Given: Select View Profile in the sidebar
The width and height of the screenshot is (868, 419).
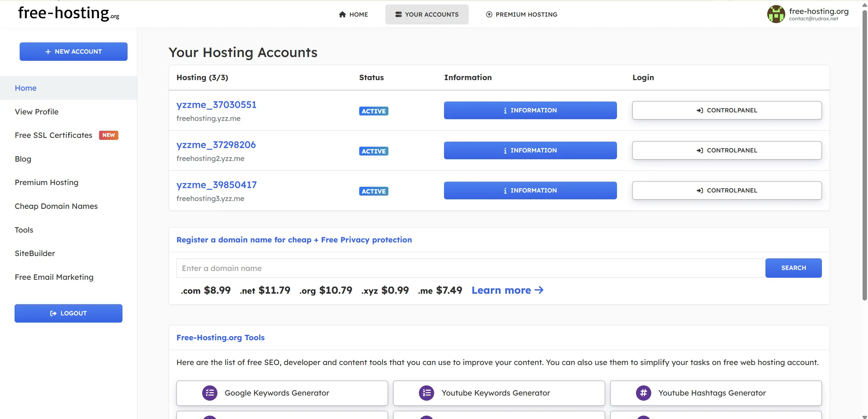Looking at the screenshot, I should [x=36, y=112].
